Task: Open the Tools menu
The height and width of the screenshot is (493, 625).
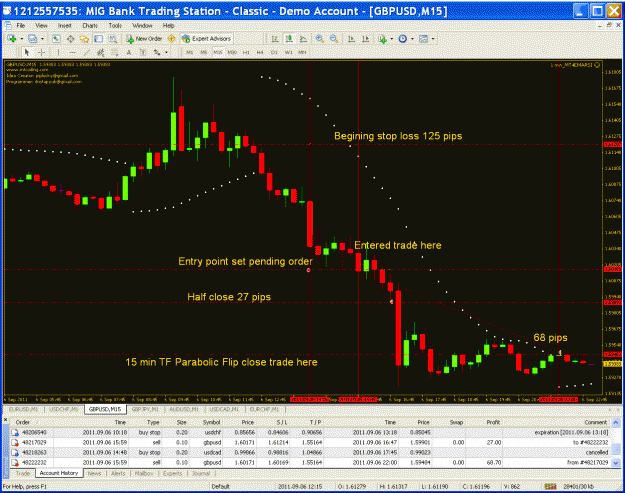Action: [x=115, y=26]
